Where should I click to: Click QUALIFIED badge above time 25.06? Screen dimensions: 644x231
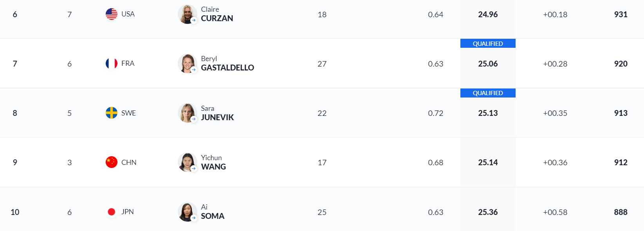pos(488,43)
